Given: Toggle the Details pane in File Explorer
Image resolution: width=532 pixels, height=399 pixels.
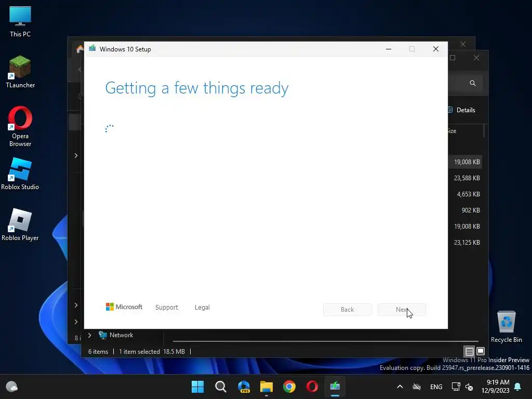Looking at the screenshot, I should click(x=462, y=110).
